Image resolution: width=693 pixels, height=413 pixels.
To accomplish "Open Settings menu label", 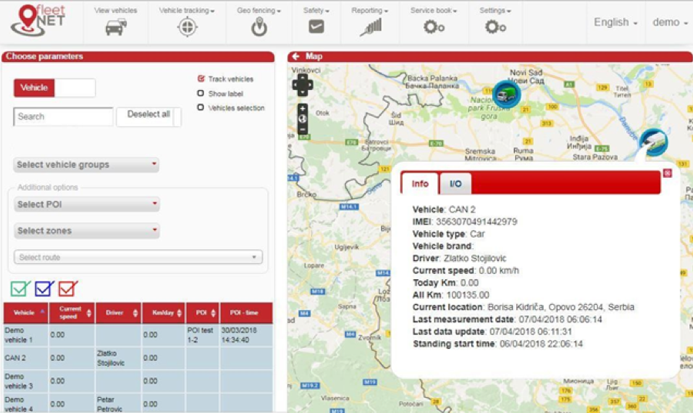I will 495,10.
